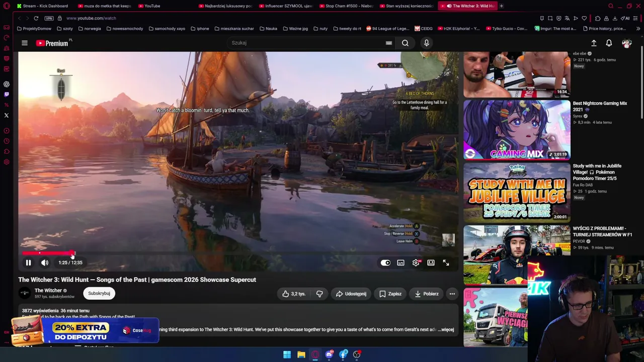The image size is (644, 362).
Task: Download the video with the Pobierz button
Action: [427, 294]
